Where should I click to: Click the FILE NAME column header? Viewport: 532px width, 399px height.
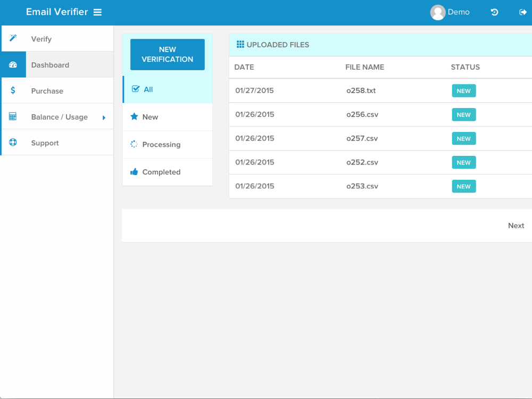click(x=365, y=67)
